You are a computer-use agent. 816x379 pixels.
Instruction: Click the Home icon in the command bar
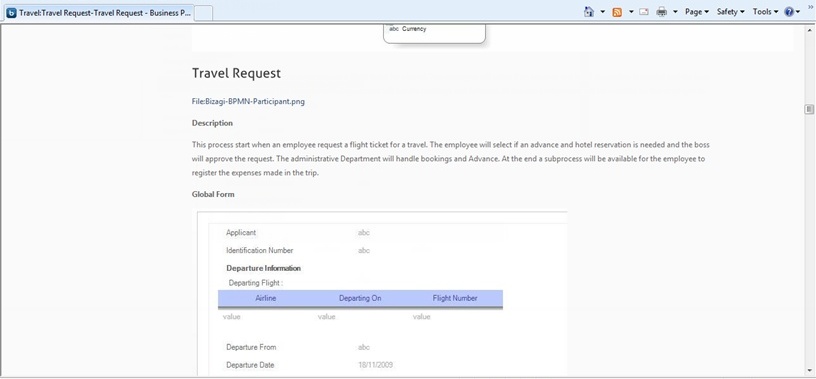click(589, 11)
